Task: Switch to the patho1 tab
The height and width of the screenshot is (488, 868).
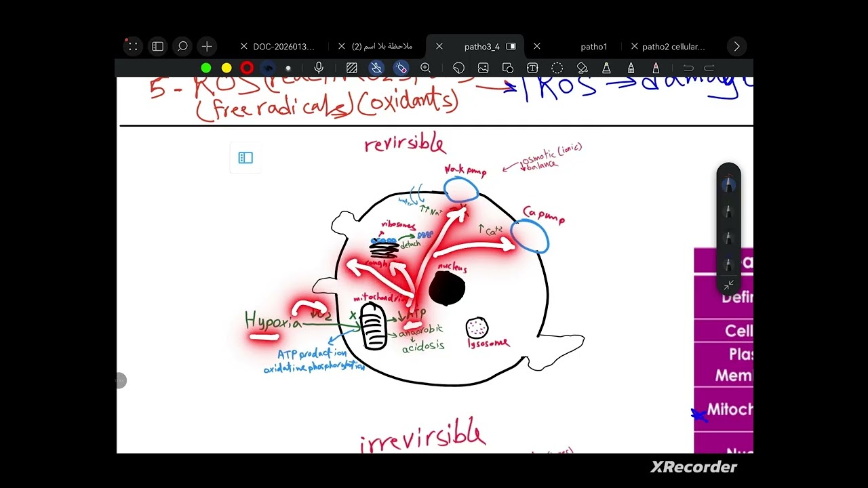Action: click(x=594, y=47)
